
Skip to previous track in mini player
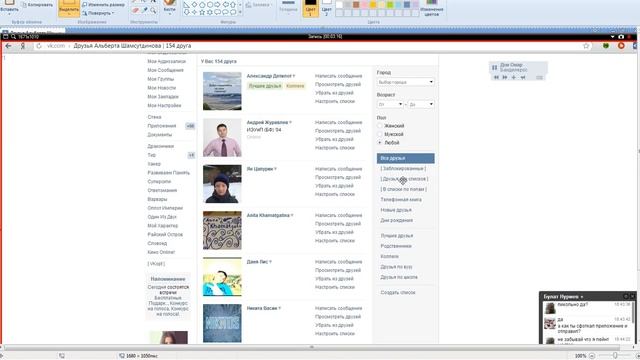496,77
